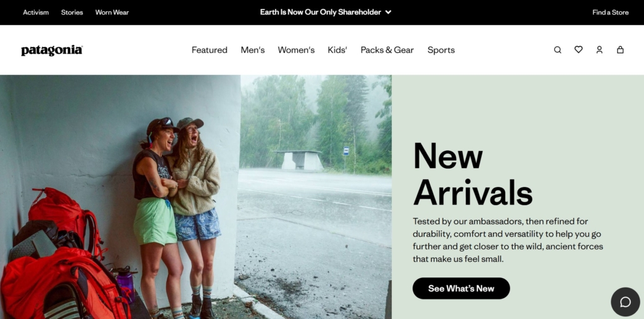This screenshot has height=319, width=644.
Task: Open the Women's navigation menu
Action: [x=296, y=50]
